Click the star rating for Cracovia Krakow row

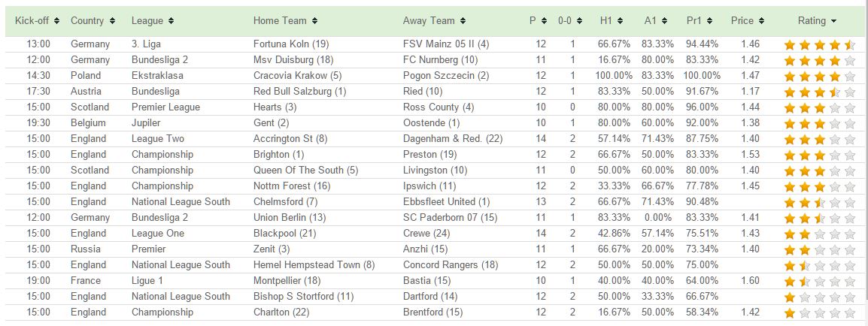819,76
